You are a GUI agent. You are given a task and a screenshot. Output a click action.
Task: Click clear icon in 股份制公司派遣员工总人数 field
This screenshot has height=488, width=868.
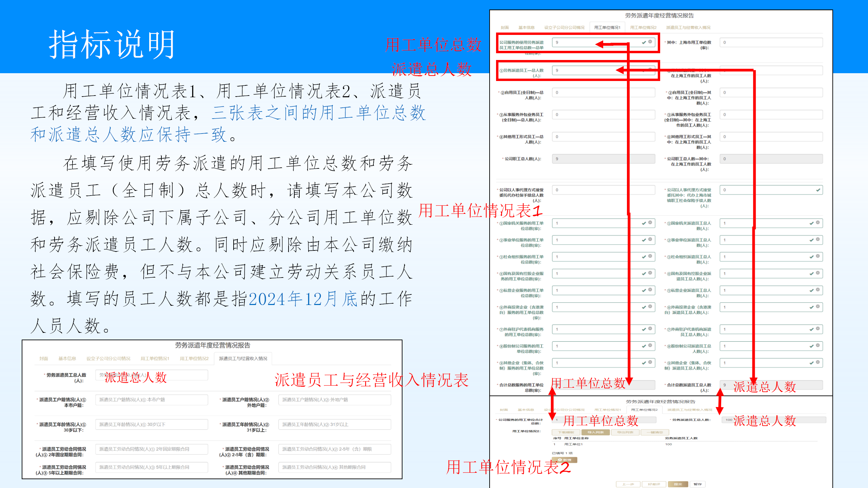[x=818, y=346]
